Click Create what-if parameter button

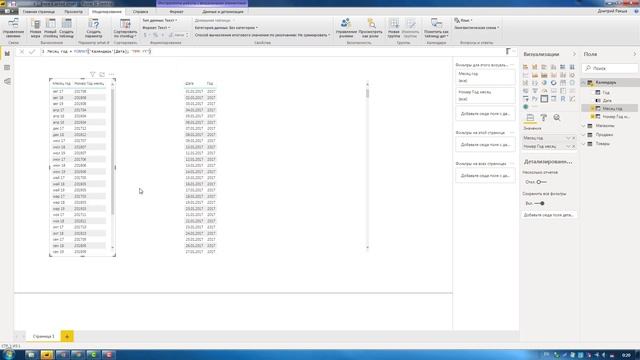pyautogui.click(x=93, y=28)
